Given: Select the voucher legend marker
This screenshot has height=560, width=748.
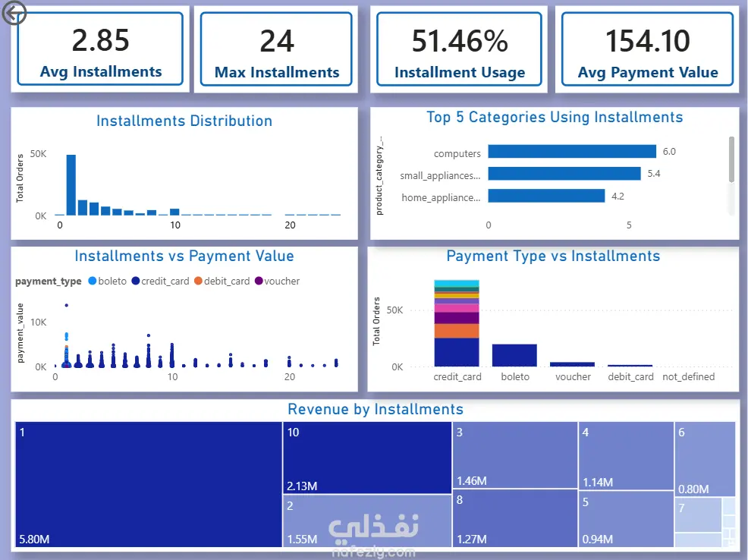Looking at the screenshot, I should pos(259,281).
